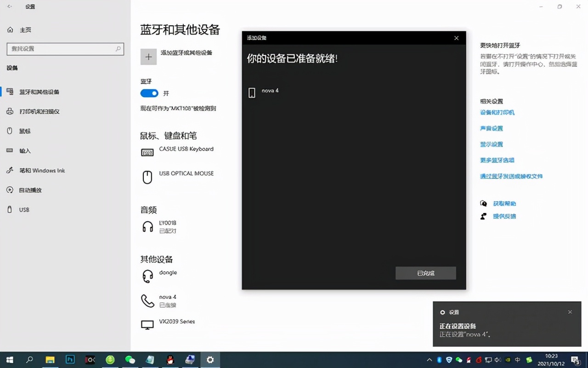Turn off the Bluetooth toggle
This screenshot has width=588, height=368.
[x=149, y=93]
